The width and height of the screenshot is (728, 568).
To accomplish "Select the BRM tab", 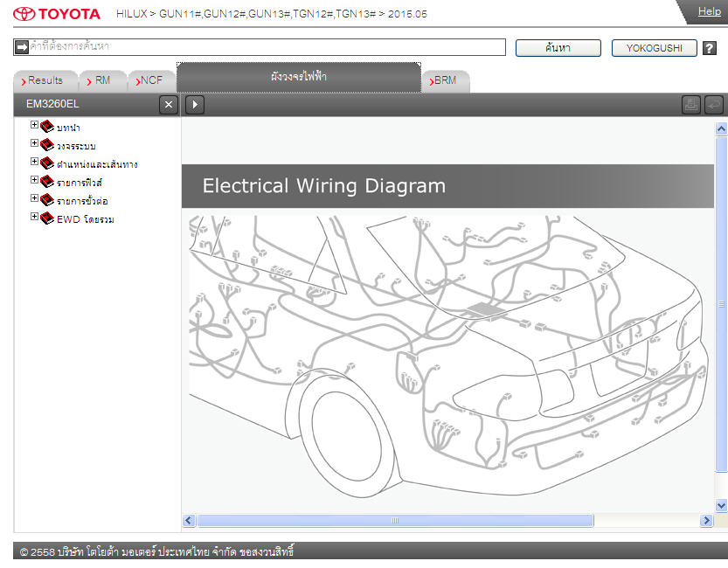I will tap(445, 80).
